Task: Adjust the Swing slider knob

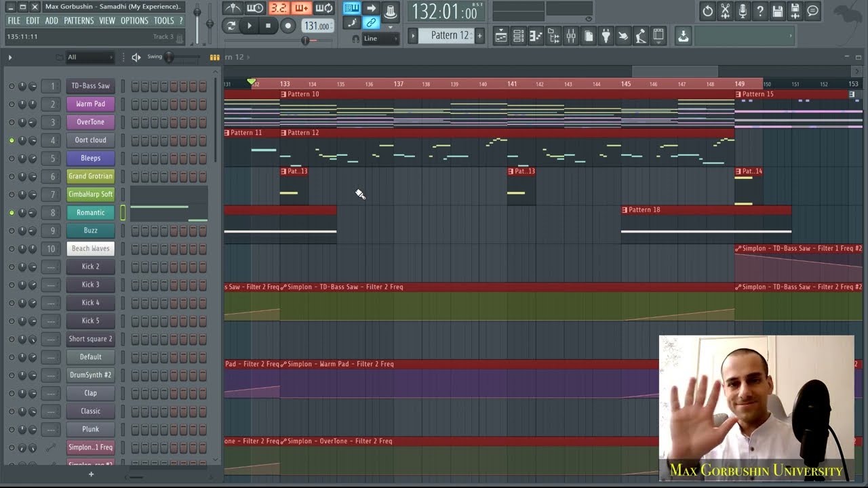Action: tap(169, 57)
